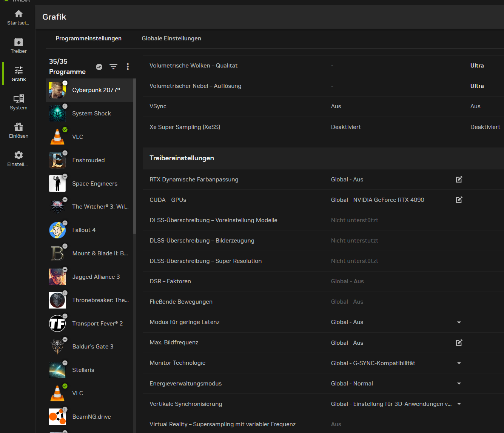Image resolution: width=504 pixels, height=433 pixels.
Task: Click Virtual Reality – Supersampling row label
Action: click(x=222, y=424)
